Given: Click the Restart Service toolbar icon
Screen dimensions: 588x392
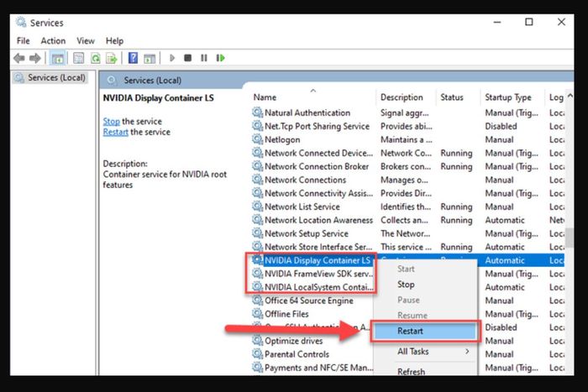Looking at the screenshot, I should coord(220,58).
